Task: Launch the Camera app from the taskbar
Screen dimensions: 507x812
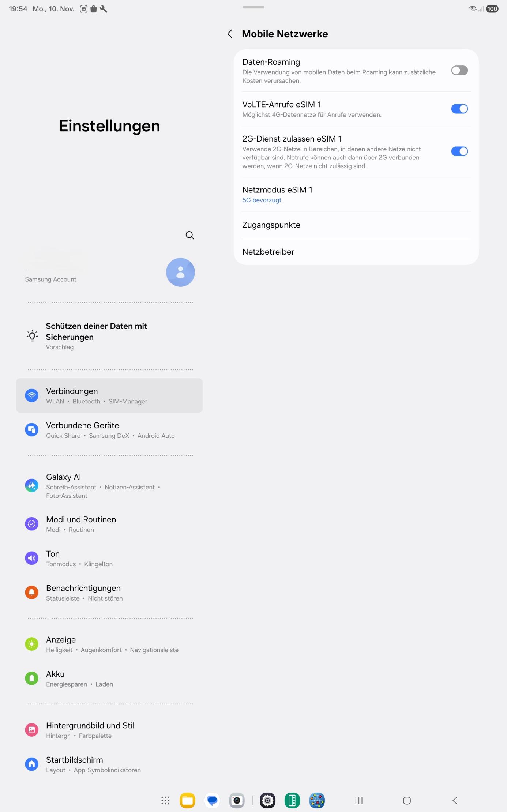Action: click(237, 800)
